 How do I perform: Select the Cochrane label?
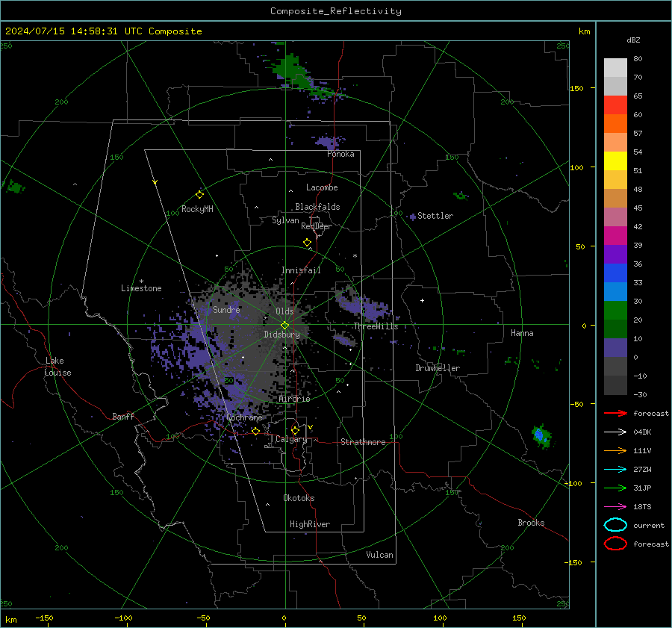pyautogui.click(x=244, y=417)
